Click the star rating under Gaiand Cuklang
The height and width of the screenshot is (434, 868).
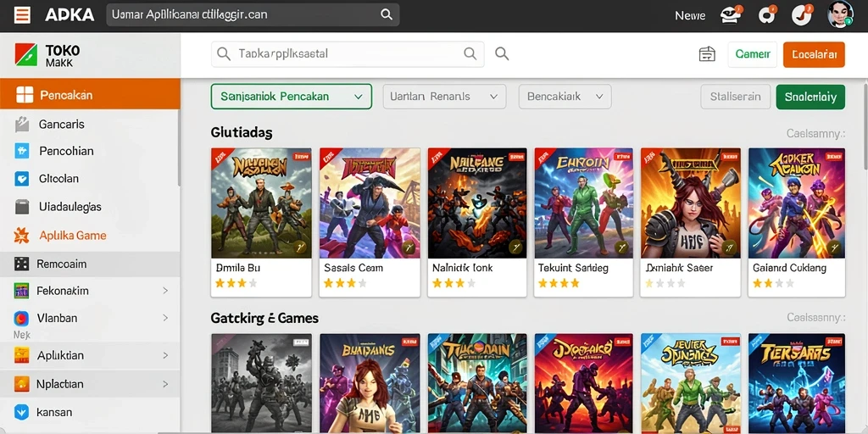[x=773, y=283]
